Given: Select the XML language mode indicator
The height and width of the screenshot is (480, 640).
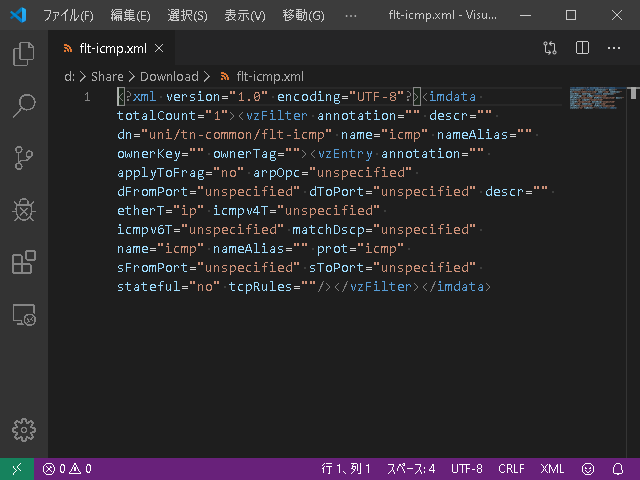Looking at the screenshot, I should click(552, 469).
